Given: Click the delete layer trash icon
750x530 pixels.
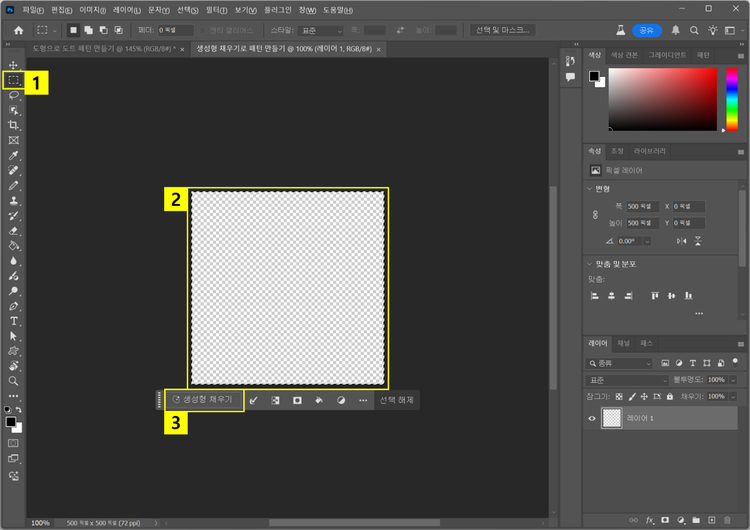Looking at the screenshot, I should (x=727, y=520).
